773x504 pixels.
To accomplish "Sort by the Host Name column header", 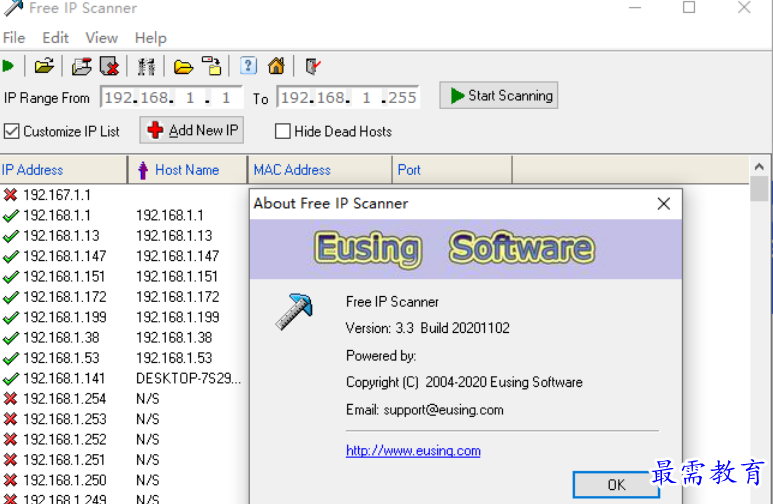I will (x=187, y=170).
